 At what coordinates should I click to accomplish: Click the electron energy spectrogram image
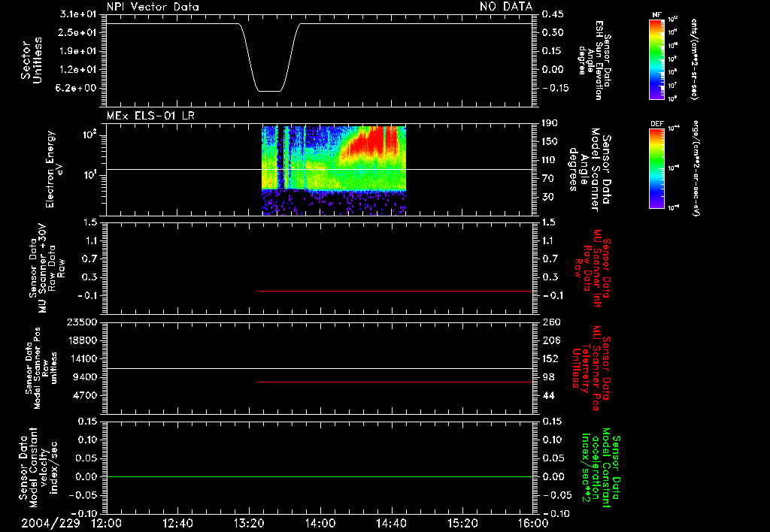(334, 171)
